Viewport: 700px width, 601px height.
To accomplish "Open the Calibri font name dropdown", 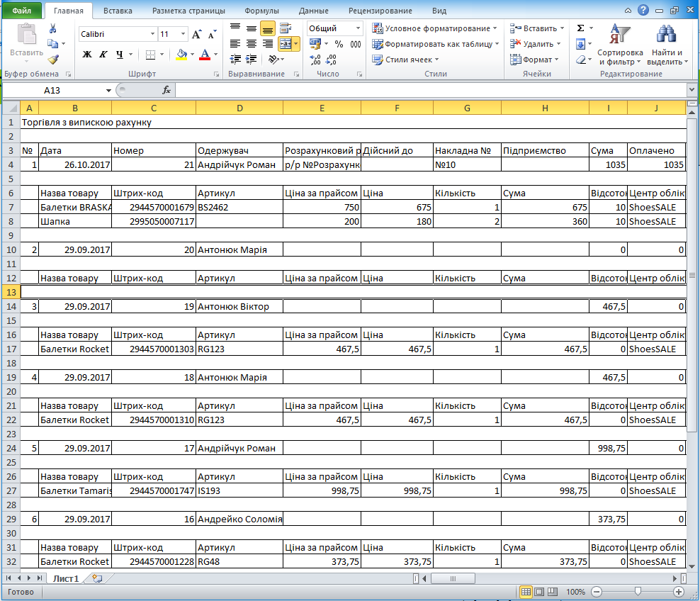I will pyautogui.click(x=152, y=34).
